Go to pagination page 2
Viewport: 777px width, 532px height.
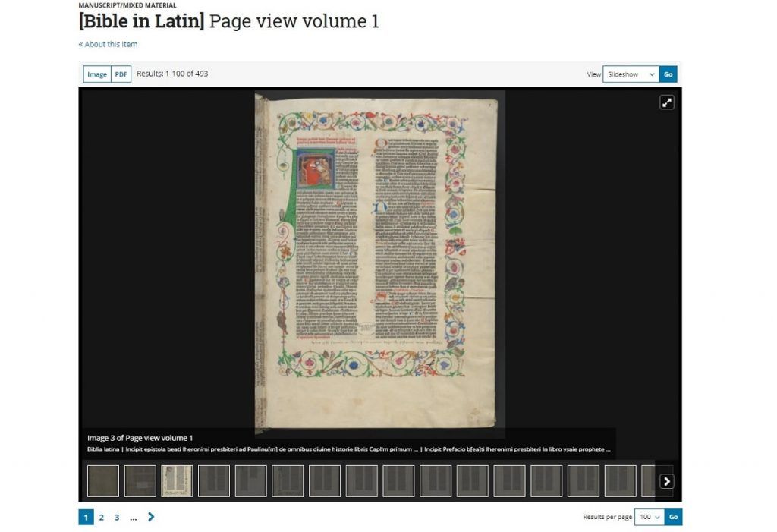pos(102,517)
